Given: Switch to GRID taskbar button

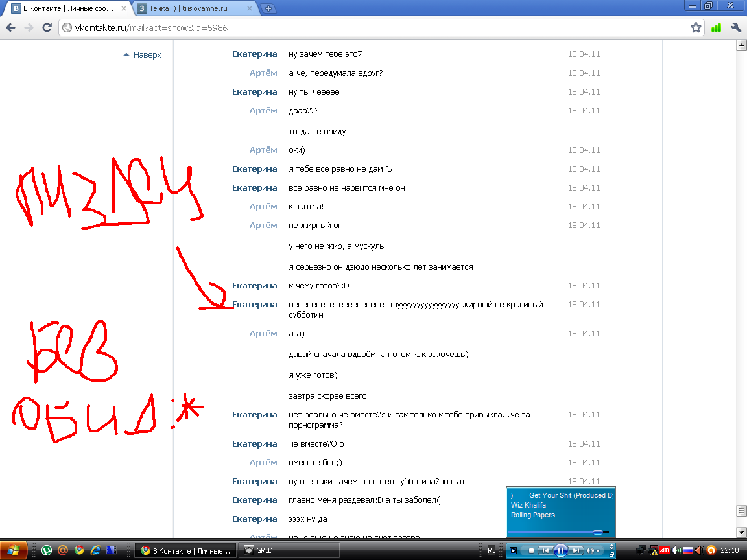Looking at the screenshot, I should pyautogui.click(x=289, y=550).
